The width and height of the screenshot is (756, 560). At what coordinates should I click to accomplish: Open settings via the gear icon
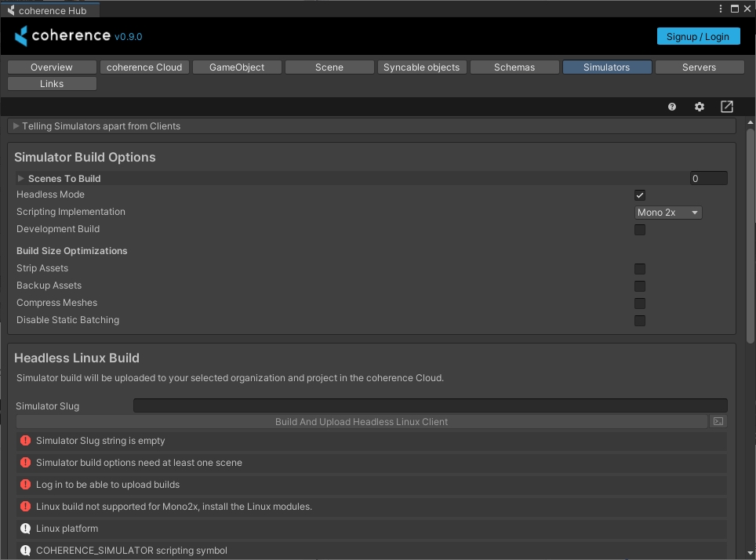(700, 107)
